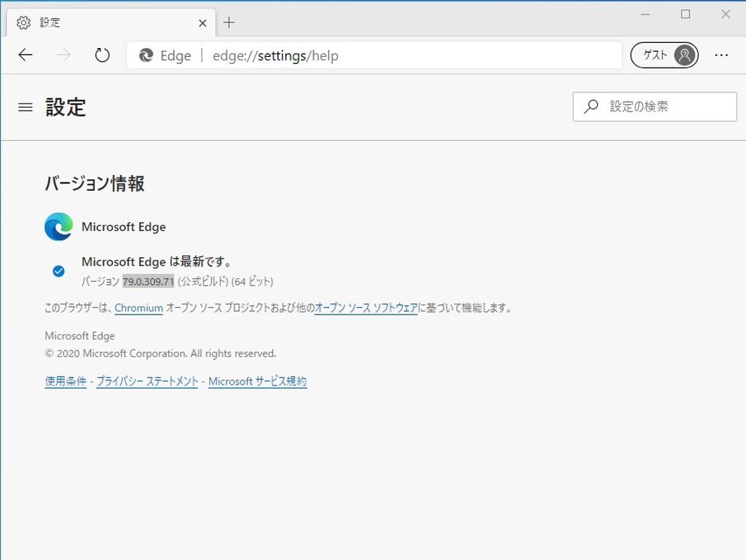Screen dimensions: 746x560
Task: Click the Microsoft Edge logo icon
Action: click(x=58, y=226)
